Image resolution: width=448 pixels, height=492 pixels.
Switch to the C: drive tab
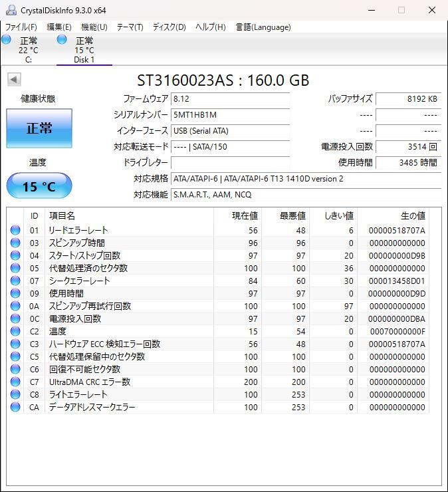pos(28,50)
